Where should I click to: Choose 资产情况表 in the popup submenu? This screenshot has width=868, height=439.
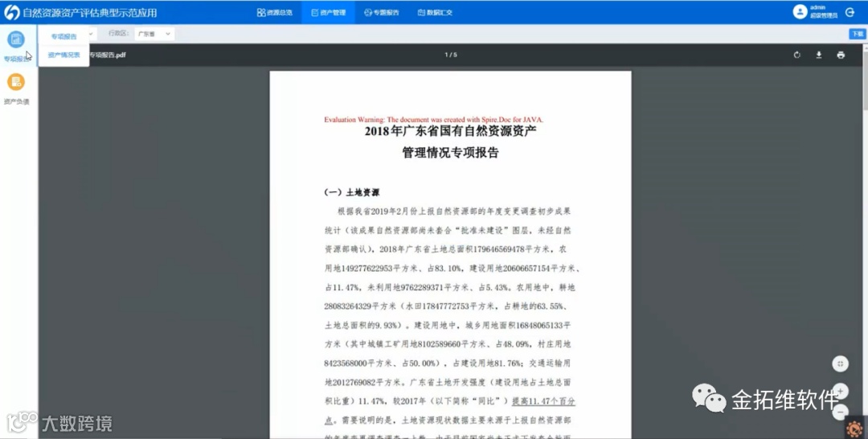tap(63, 55)
